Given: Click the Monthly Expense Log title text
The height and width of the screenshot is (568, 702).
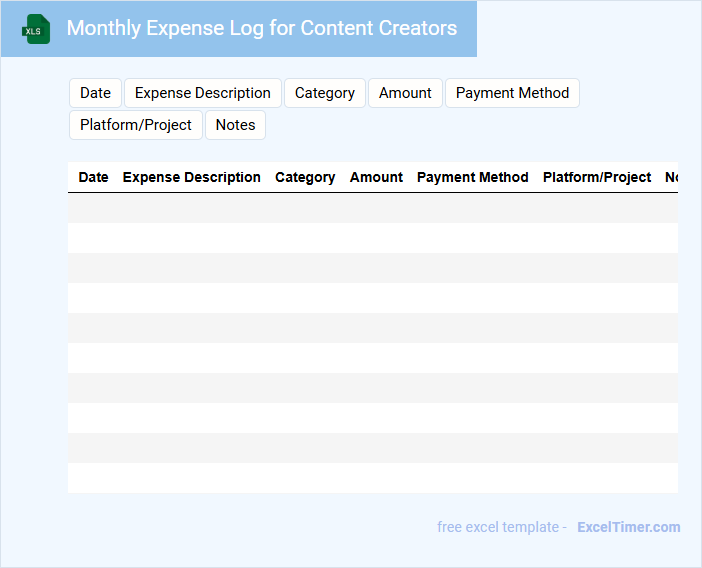Looking at the screenshot, I should (x=261, y=28).
